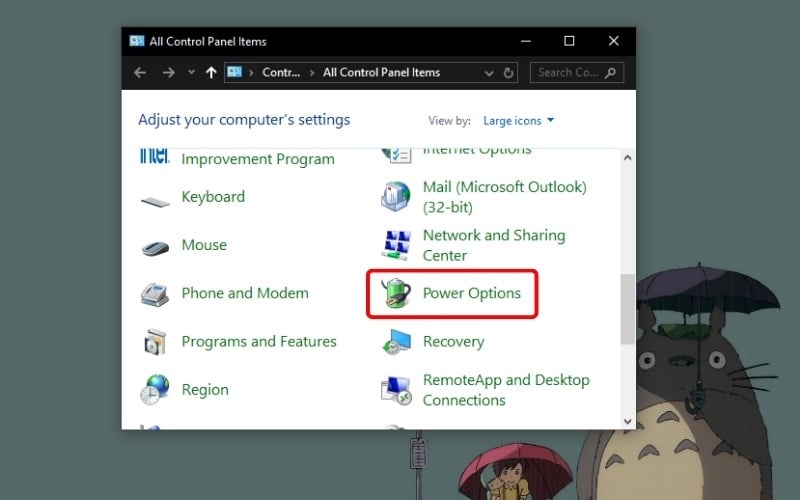
Task: Click the Back navigation arrow
Action: click(x=140, y=73)
